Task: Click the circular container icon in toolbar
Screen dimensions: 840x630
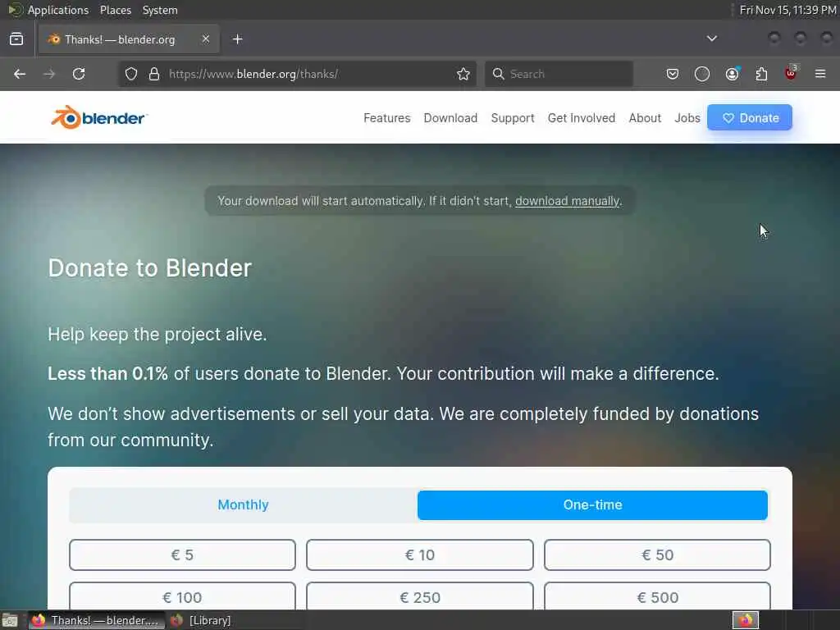Action: (702, 74)
